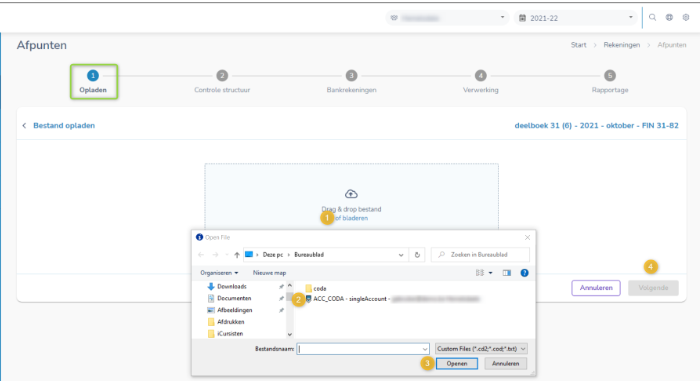Close the Open File dialog

(x=527, y=237)
